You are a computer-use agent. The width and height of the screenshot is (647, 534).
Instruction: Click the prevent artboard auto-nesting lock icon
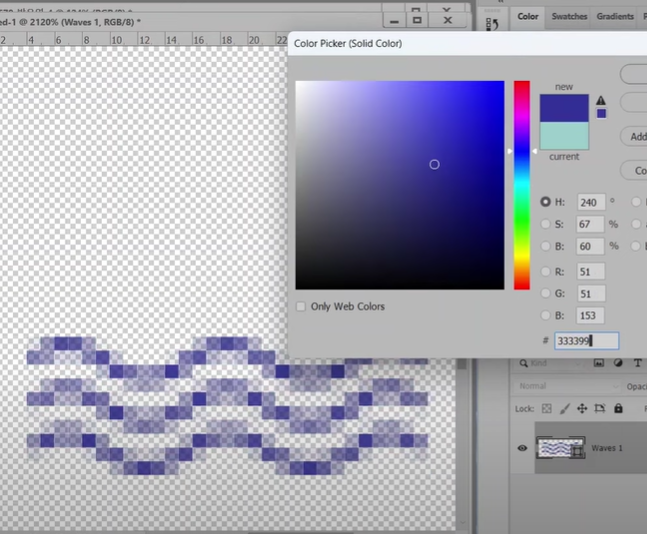(600, 409)
